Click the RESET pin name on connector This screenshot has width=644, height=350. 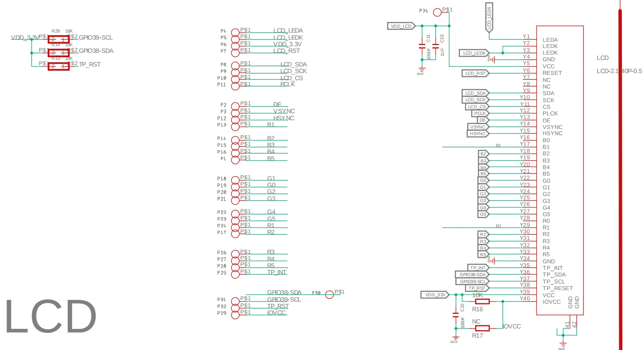[x=552, y=73]
